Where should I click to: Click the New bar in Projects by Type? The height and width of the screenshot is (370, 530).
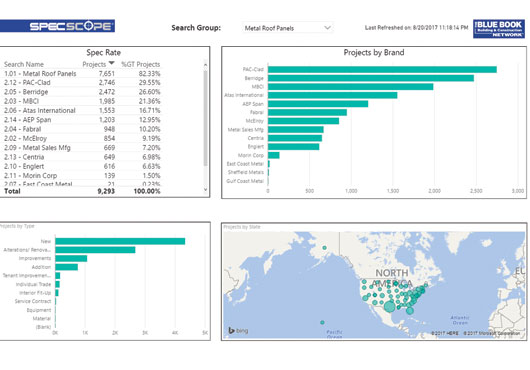120,241
